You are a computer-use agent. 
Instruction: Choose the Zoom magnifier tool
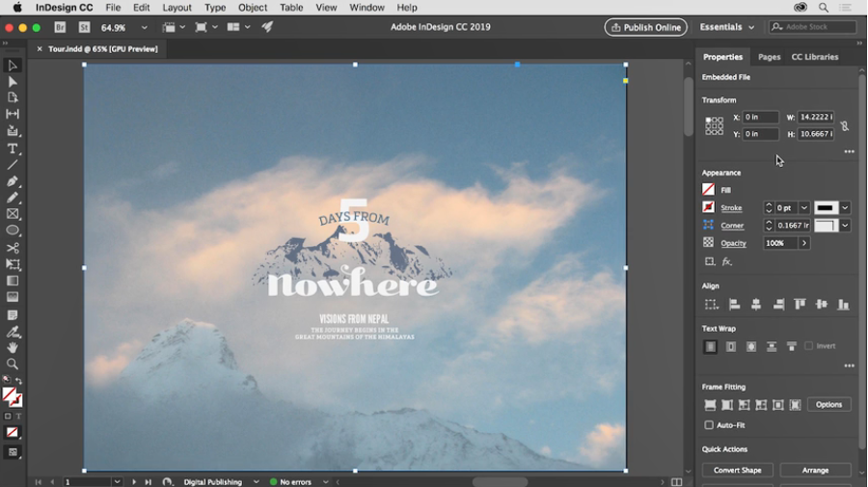coord(13,365)
